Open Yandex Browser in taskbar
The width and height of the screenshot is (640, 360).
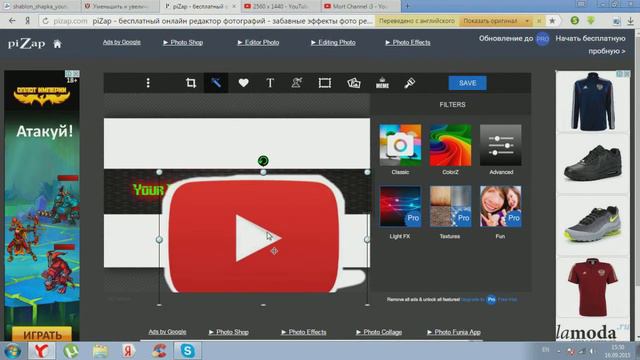[41, 351]
